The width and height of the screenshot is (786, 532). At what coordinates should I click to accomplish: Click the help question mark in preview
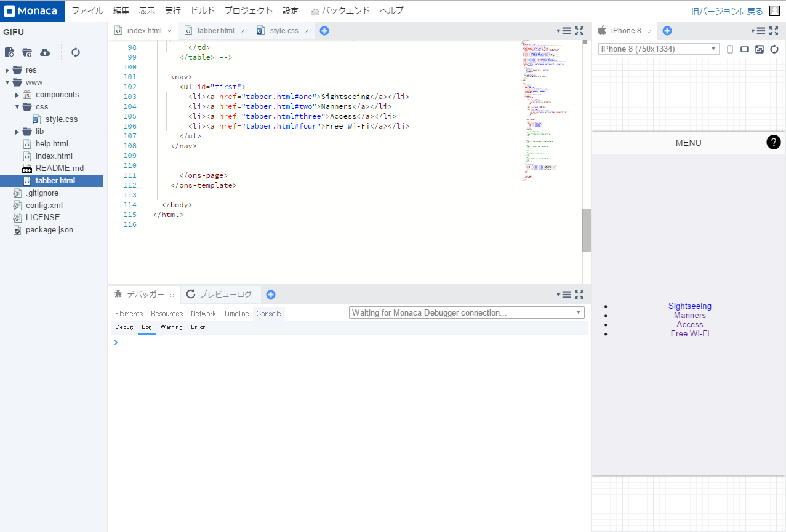[x=774, y=143]
